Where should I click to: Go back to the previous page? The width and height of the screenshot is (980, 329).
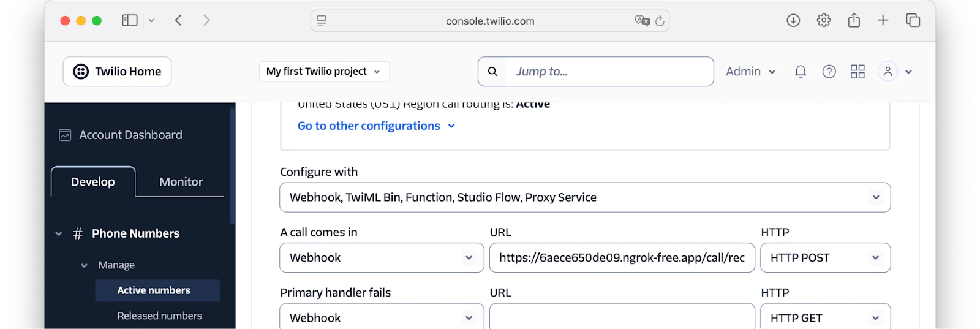[178, 20]
